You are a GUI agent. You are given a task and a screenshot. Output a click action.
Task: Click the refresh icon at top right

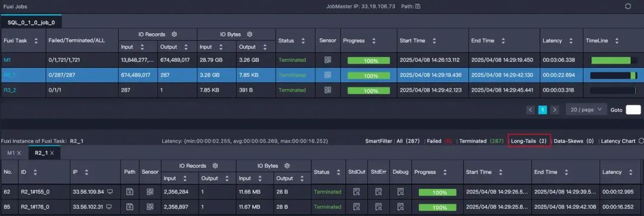point(627,7)
